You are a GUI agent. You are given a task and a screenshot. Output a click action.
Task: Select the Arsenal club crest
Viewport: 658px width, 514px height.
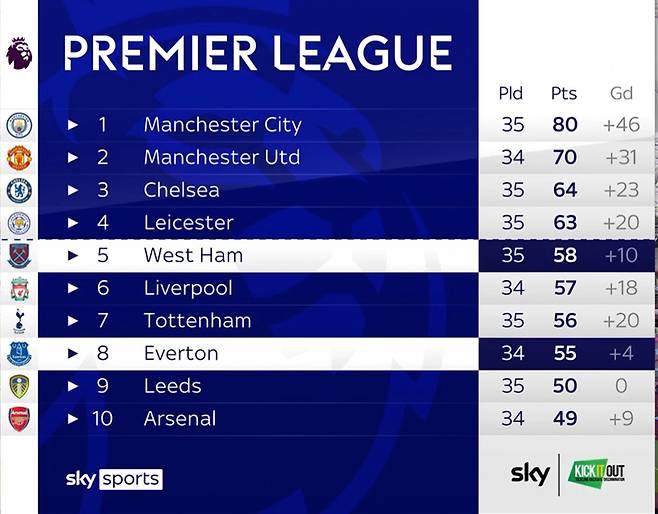[x=19, y=419]
